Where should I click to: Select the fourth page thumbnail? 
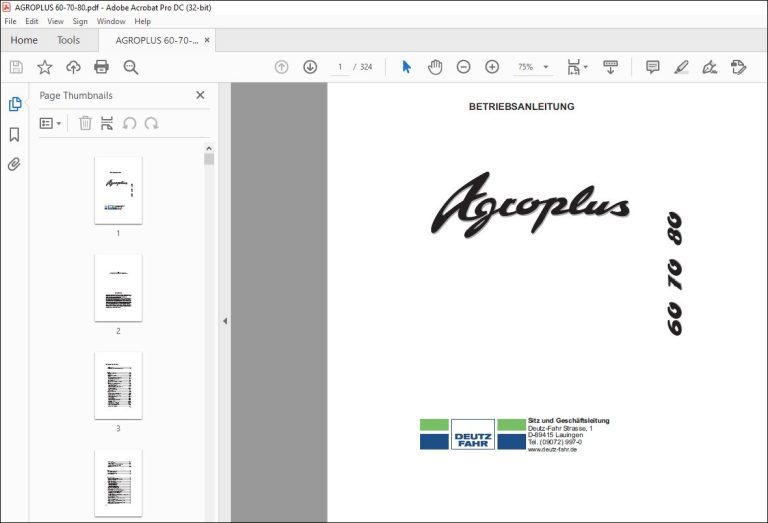[119, 483]
